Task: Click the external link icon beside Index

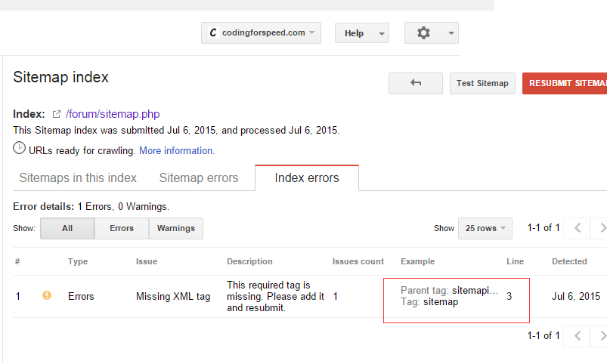Action: (x=56, y=115)
